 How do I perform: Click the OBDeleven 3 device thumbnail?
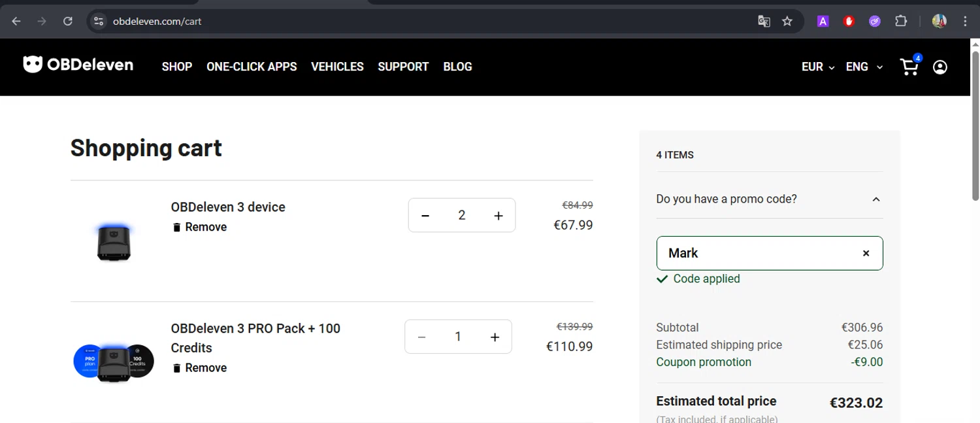pyautogui.click(x=114, y=243)
